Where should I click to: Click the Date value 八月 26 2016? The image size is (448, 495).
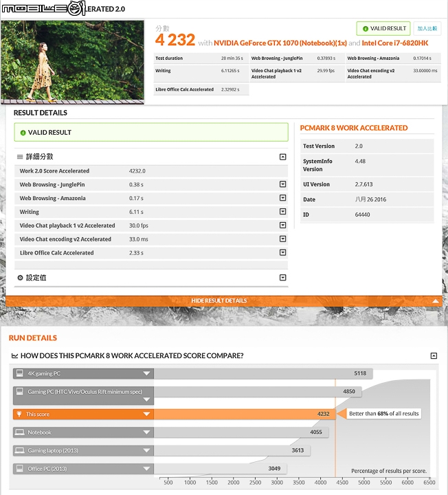click(370, 199)
